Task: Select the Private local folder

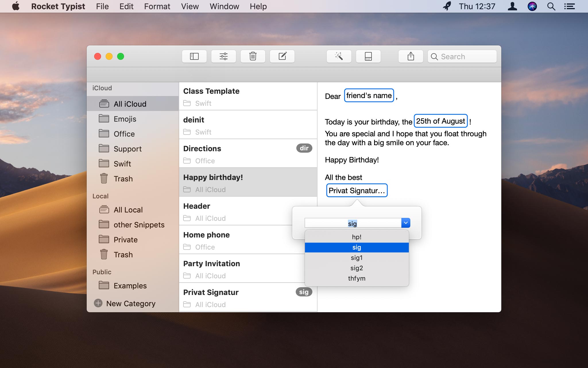Action: pyautogui.click(x=125, y=239)
